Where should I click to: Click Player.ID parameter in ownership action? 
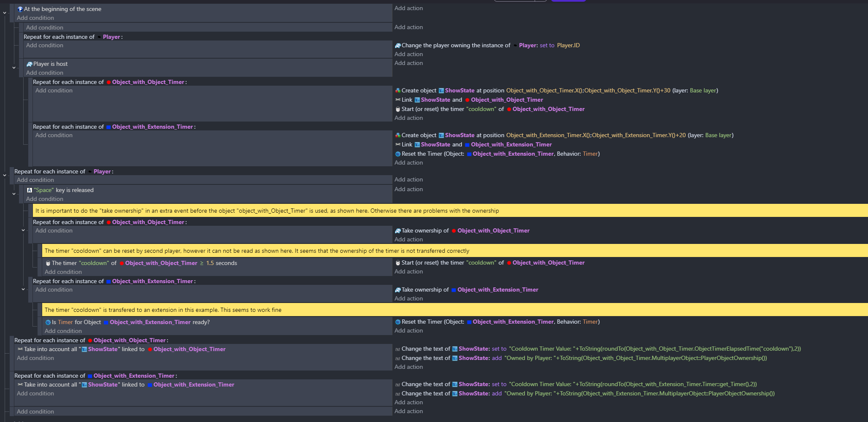(x=568, y=45)
